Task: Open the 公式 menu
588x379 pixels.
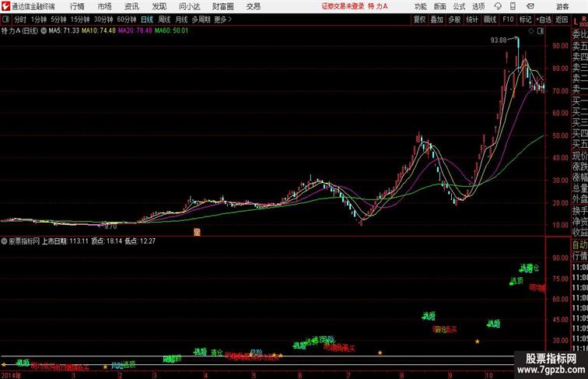Action: click(459, 6)
